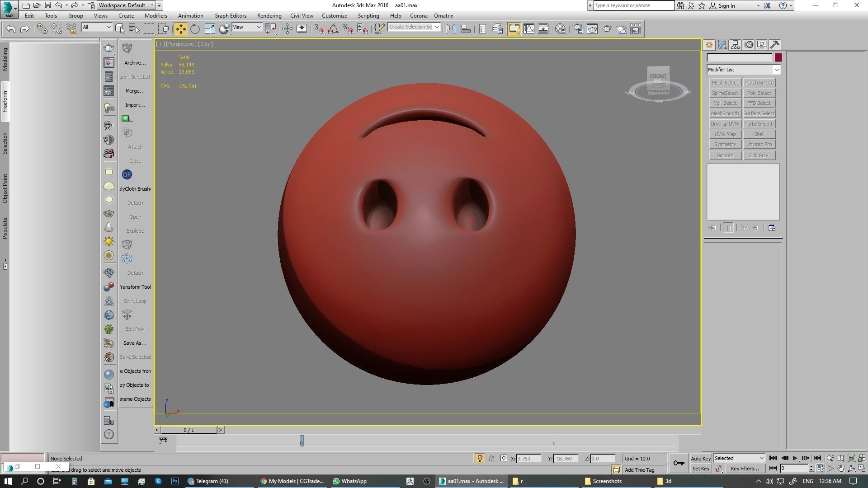The width and height of the screenshot is (868, 488).
Task: Click the Align tool icon
Action: click(466, 29)
